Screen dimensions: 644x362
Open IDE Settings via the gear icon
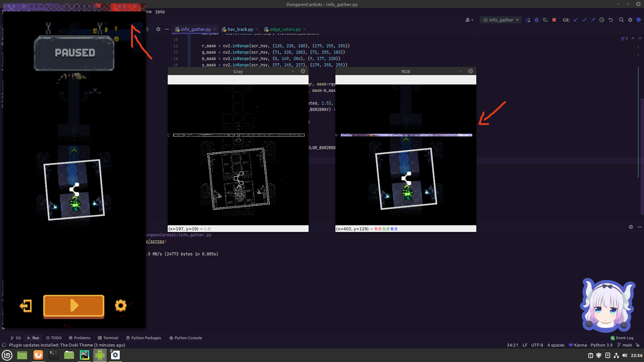point(631,20)
